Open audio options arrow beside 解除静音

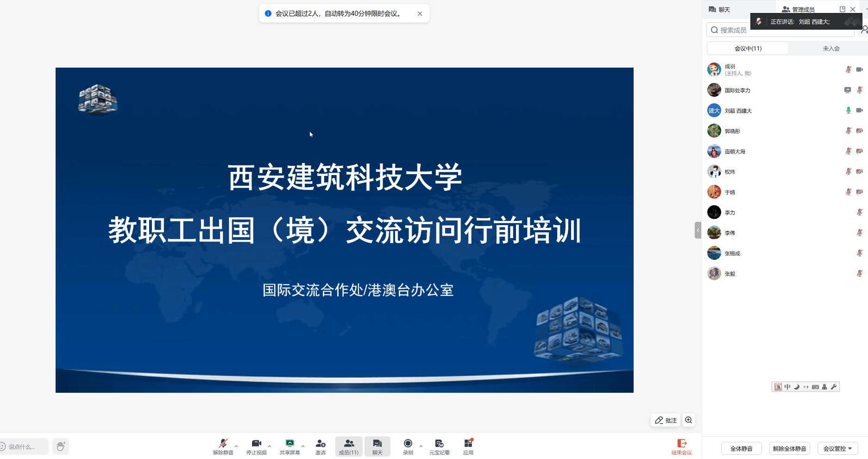236,446
